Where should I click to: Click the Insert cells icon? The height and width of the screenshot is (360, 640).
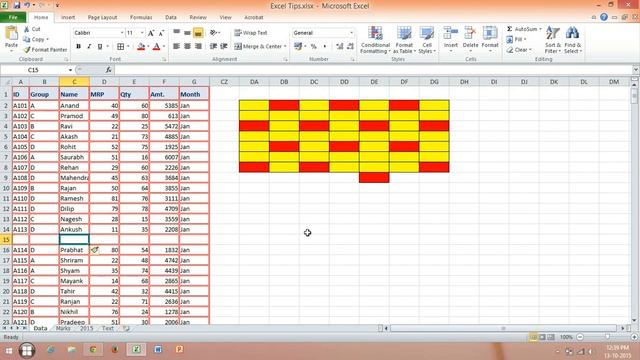pyautogui.click(x=451, y=33)
